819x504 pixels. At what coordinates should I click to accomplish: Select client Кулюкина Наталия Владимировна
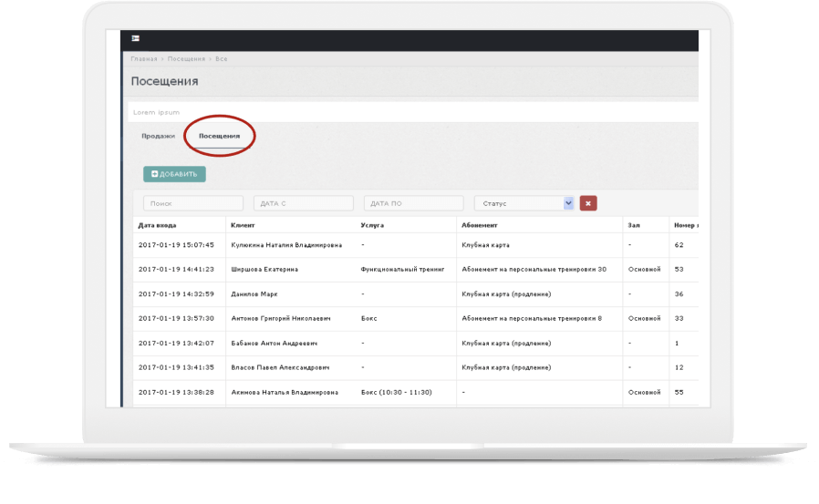click(286, 244)
